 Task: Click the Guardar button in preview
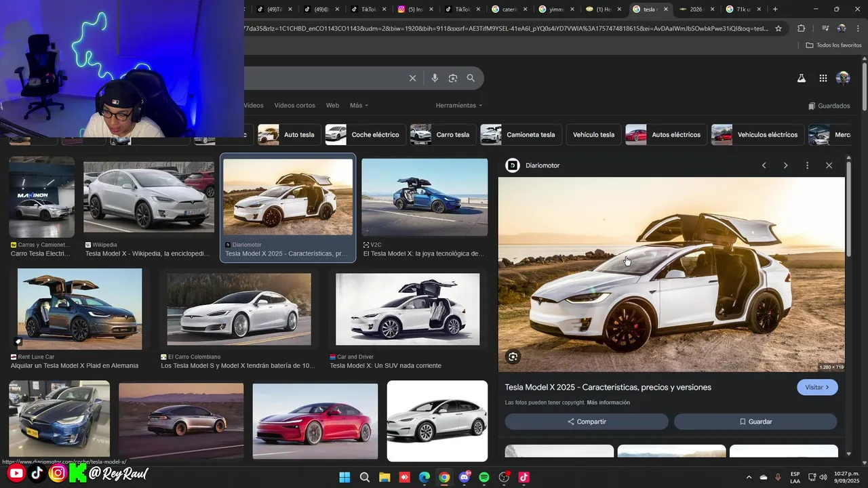point(755,422)
